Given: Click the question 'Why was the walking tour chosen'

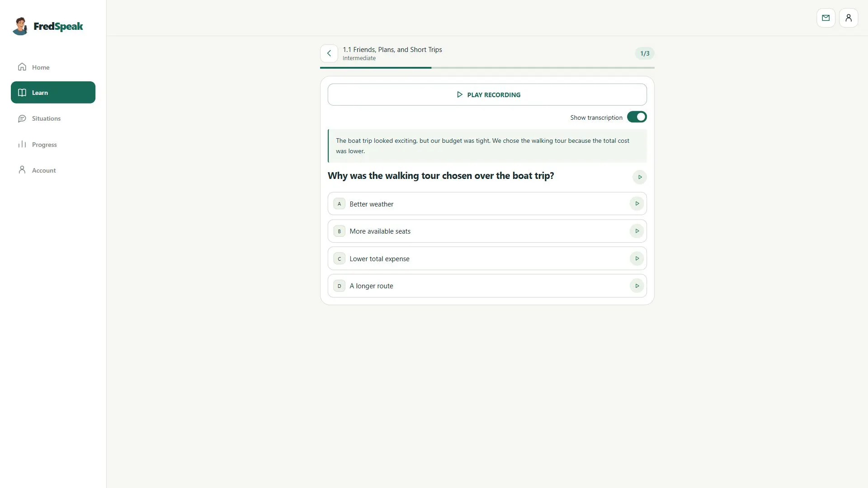Looking at the screenshot, I should (x=441, y=176).
